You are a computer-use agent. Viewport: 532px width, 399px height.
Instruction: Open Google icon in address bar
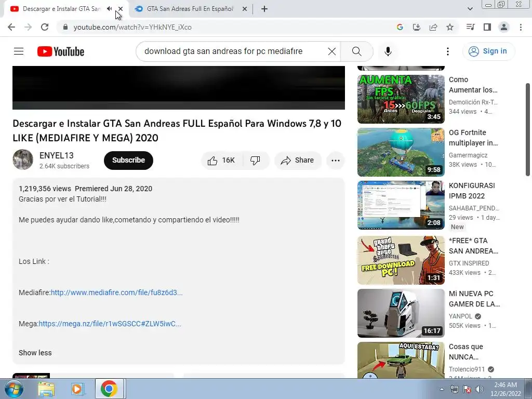coord(400,27)
